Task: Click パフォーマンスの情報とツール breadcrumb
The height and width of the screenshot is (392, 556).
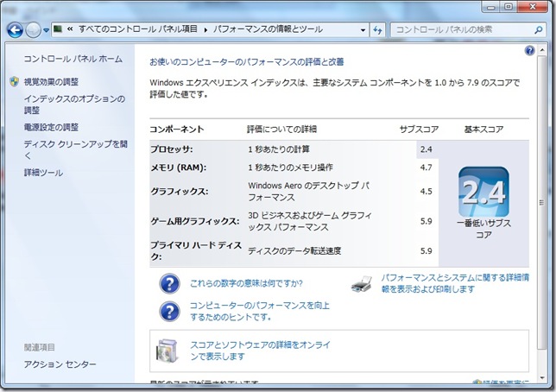Action: tap(268, 29)
